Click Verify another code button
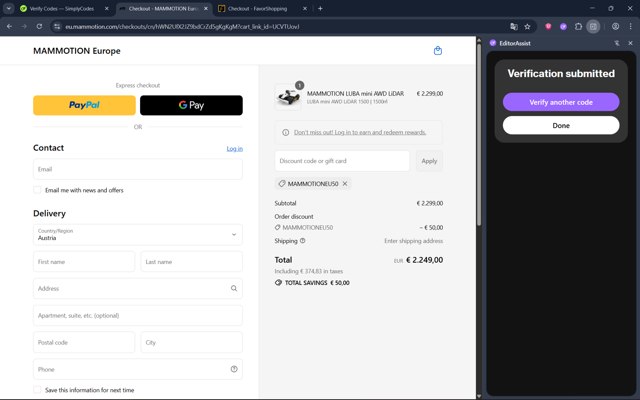The height and width of the screenshot is (400, 640). coord(561,102)
